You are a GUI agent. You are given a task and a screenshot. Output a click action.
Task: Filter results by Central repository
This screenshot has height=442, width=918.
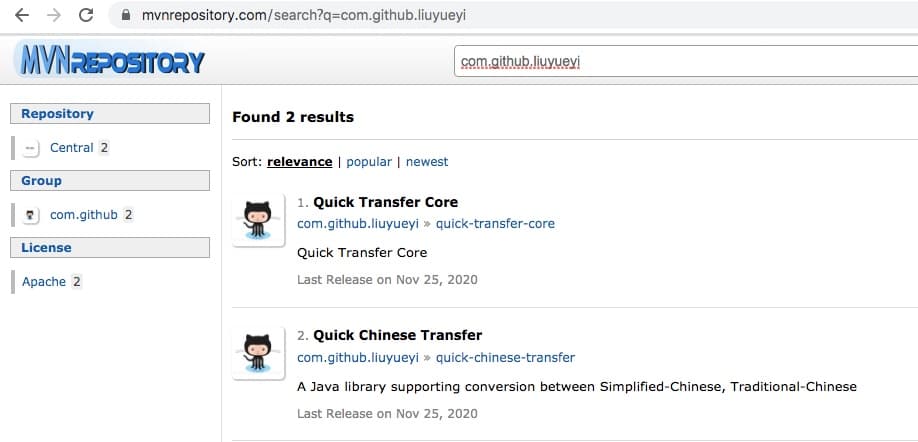click(71, 148)
